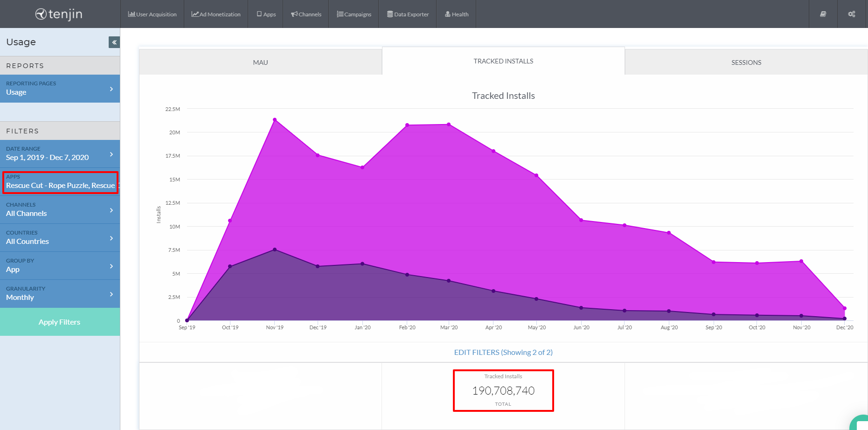Image resolution: width=868 pixels, height=430 pixels.
Task: Open the User Acquisition menu
Action: click(153, 14)
